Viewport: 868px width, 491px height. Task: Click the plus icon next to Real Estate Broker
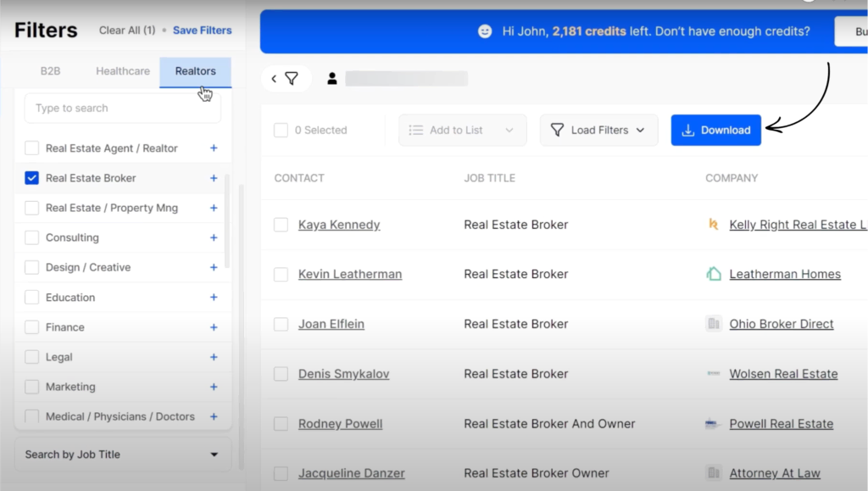(214, 178)
